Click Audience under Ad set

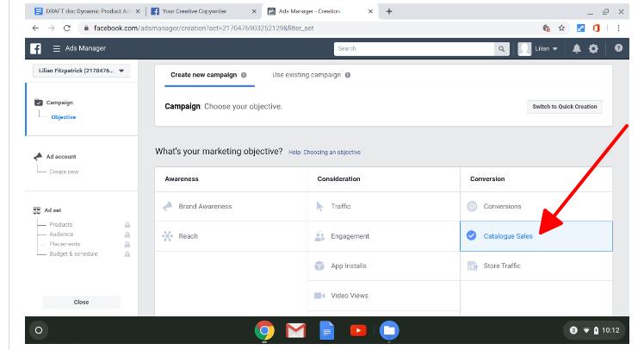61,234
